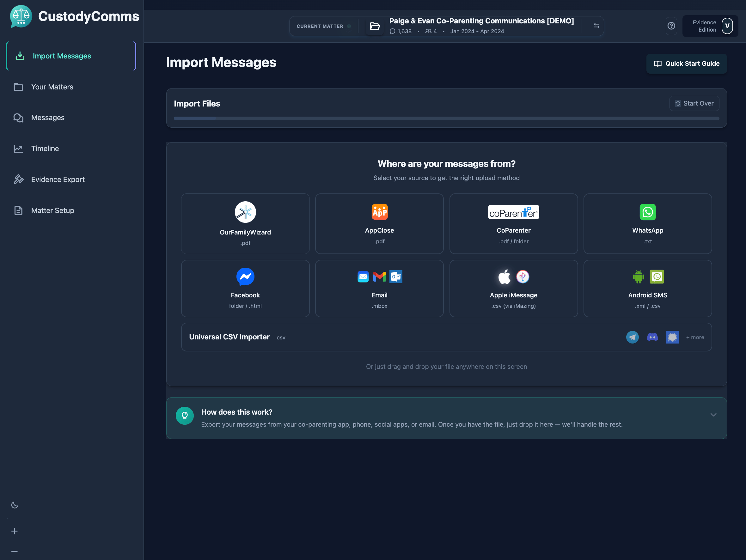Open the Quick Start Guide
Viewport: 746px width, 560px height.
(686, 64)
